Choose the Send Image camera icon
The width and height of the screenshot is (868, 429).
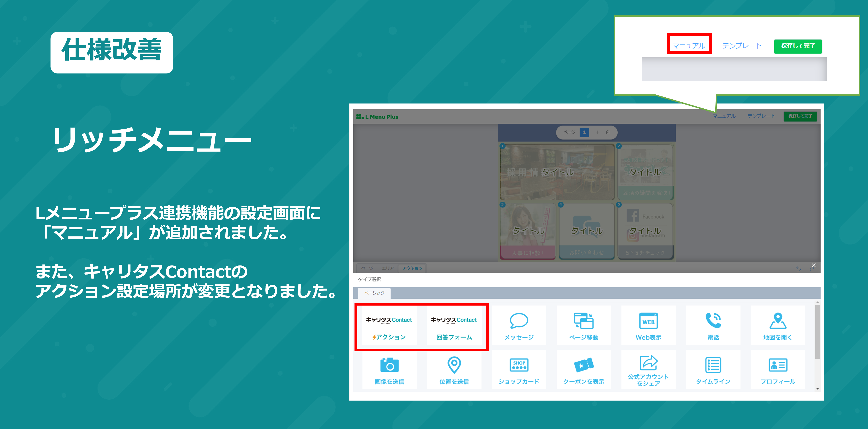click(x=389, y=365)
